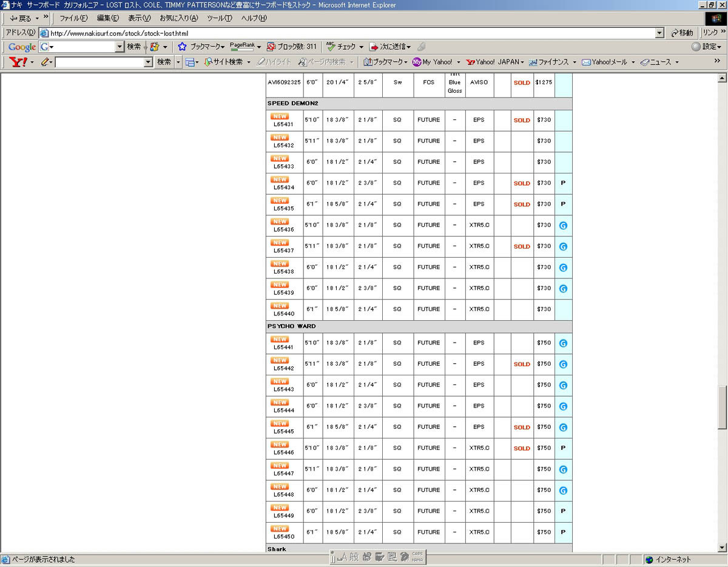Expand the Google news-icon dropdown arrow
Screen dimensions: 728x567
165,47
